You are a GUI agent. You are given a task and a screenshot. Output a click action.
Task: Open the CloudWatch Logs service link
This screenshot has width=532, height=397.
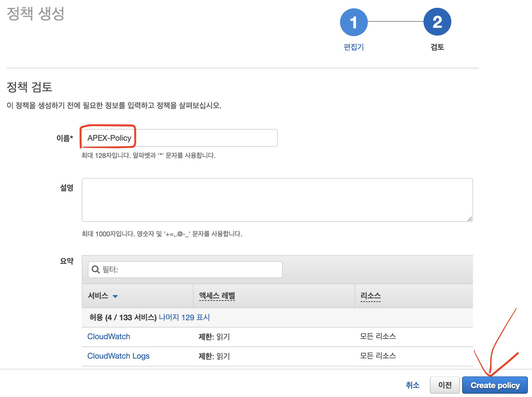coord(118,356)
